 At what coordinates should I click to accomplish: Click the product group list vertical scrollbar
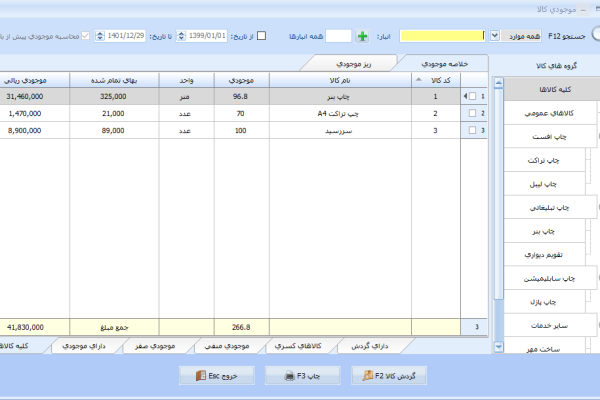click(499, 200)
